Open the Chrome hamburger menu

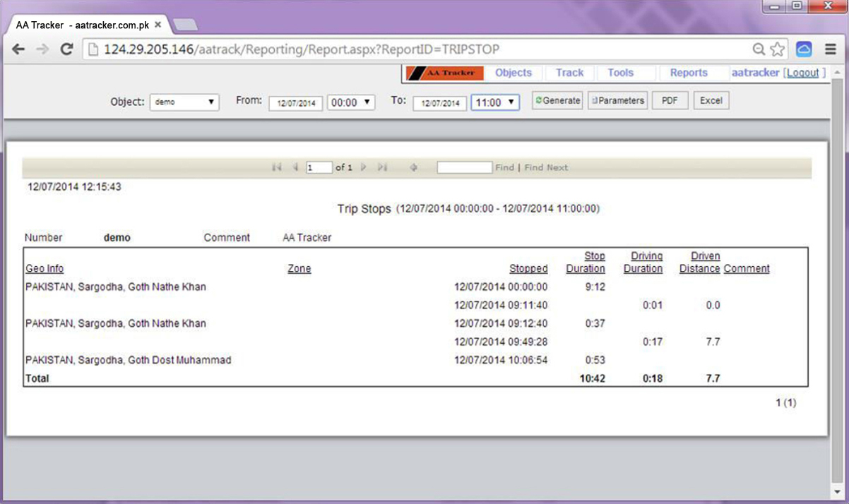tap(830, 49)
